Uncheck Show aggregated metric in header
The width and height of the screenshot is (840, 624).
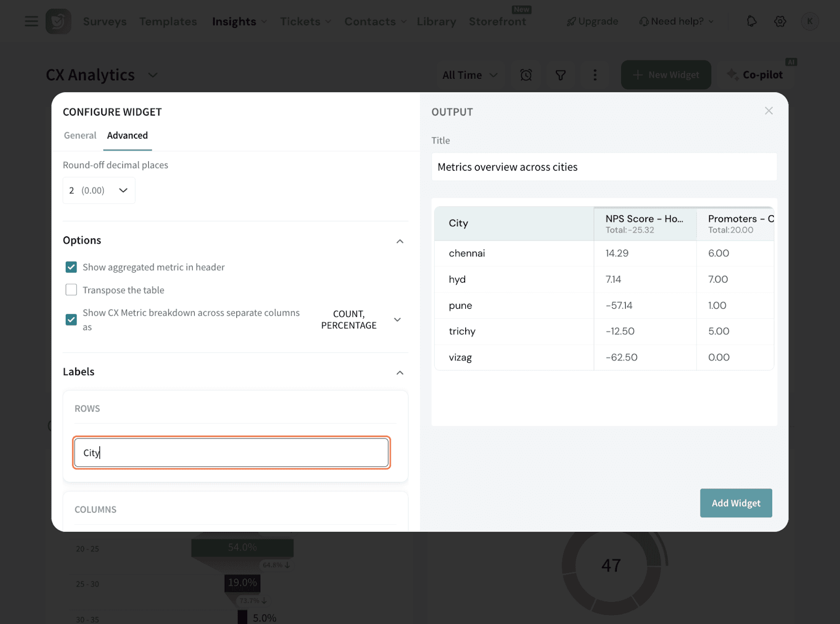71,267
